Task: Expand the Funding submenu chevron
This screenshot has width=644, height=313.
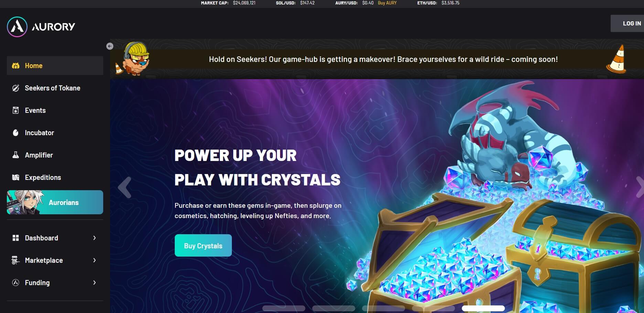Action: coord(94,283)
